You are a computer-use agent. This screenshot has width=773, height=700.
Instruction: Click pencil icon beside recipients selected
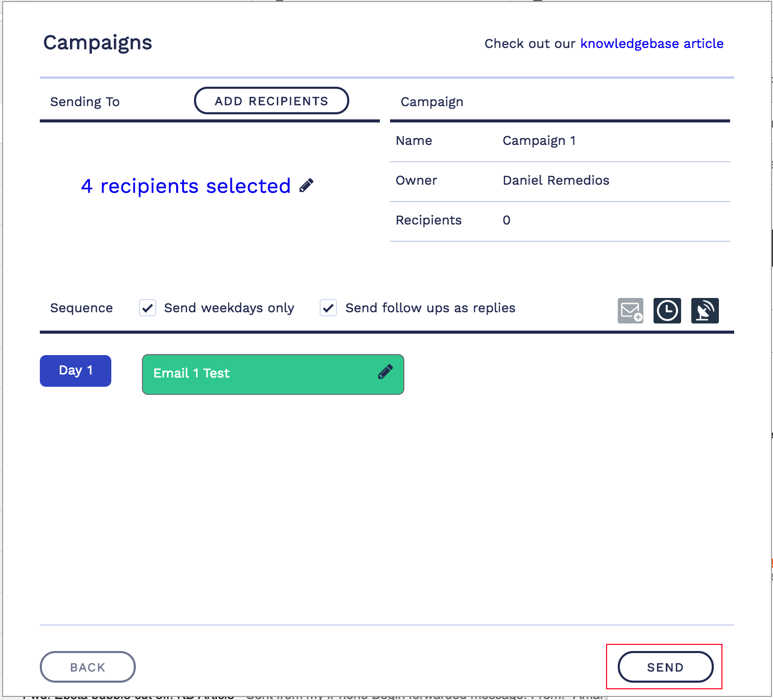(x=306, y=186)
